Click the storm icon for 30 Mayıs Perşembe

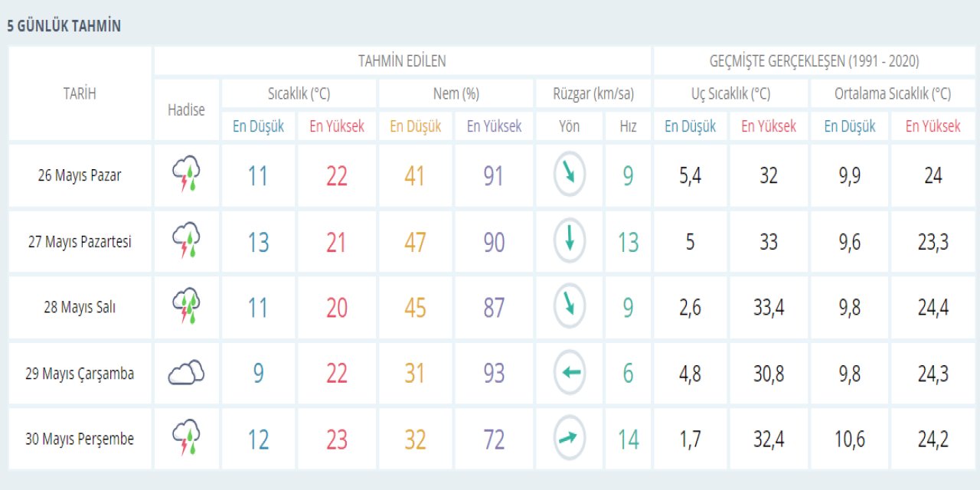[x=186, y=437]
